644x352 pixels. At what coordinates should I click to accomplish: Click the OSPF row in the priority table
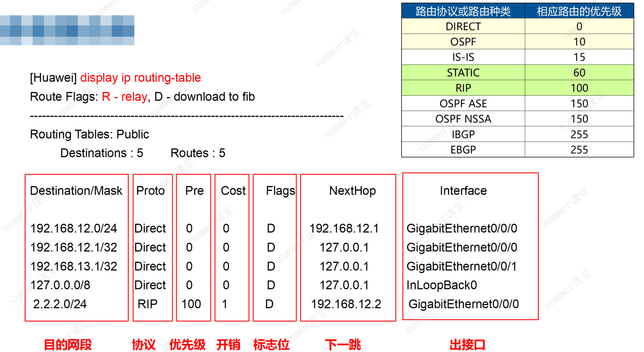[518, 42]
